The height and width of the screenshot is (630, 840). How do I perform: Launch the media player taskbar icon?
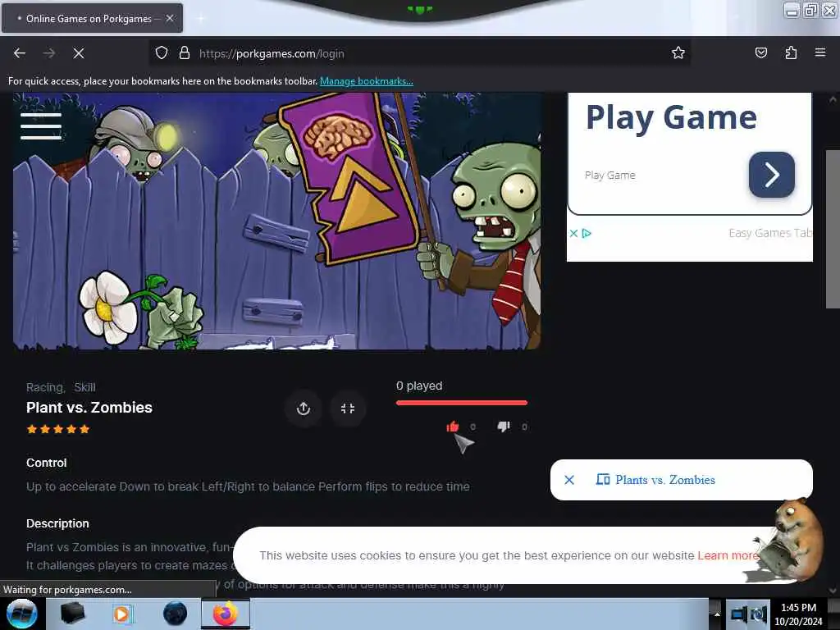point(121,614)
